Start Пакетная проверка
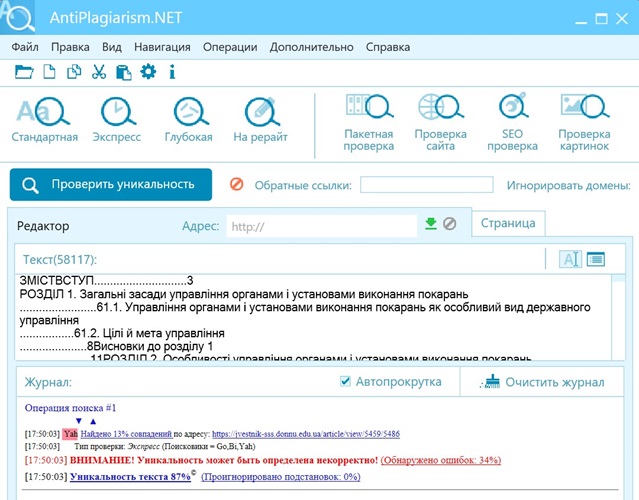This screenshot has width=639, height=500. click(369, 122)
